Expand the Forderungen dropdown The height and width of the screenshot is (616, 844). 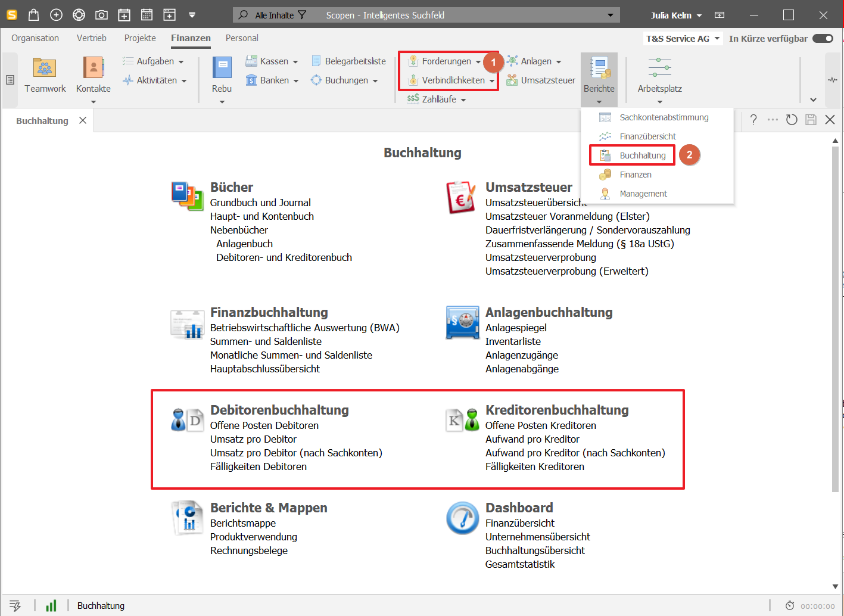tap(478, 61)
